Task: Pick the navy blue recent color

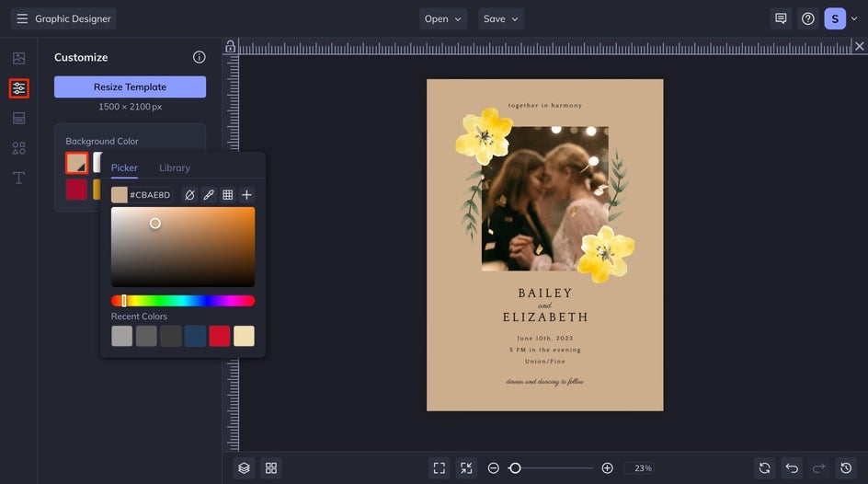Action: coord(196,336)
